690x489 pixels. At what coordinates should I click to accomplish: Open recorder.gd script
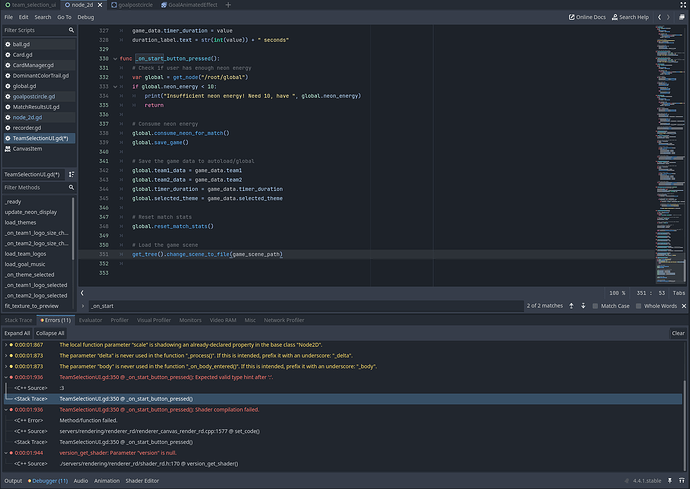point(39,128)
